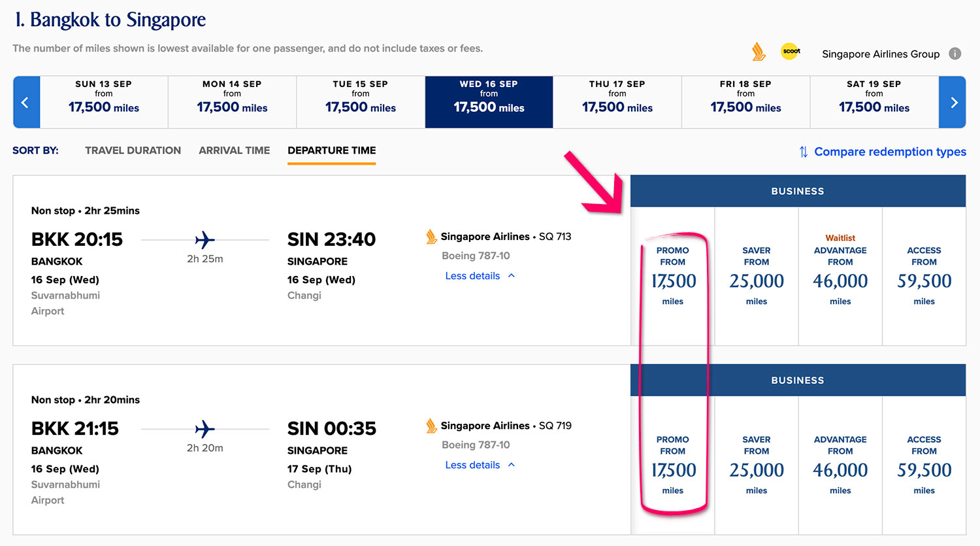
Task: Click Business header above SQ 713 fares
Action: coord(798,191)
